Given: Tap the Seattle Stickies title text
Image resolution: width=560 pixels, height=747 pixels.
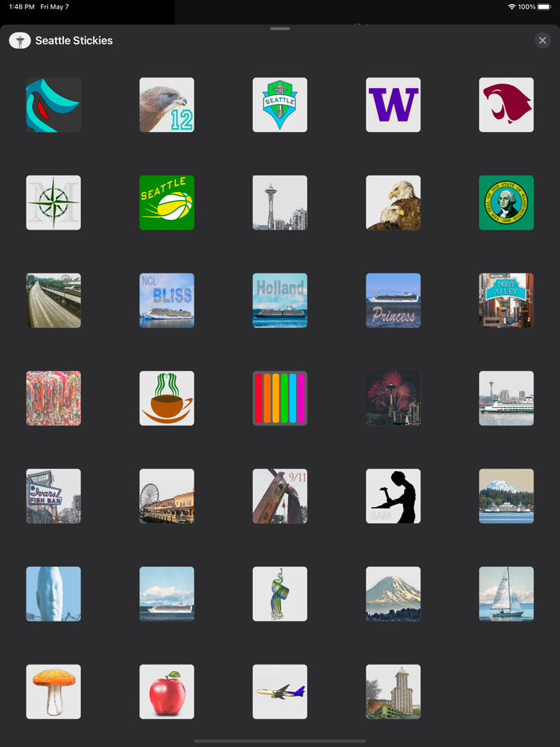Looking at the screenshot, I should 74,41.
